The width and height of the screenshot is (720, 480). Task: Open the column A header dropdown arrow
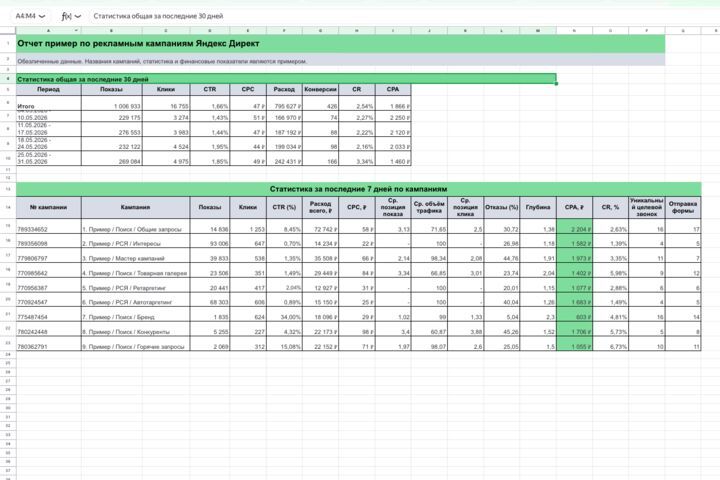click(x=76, y=31)
